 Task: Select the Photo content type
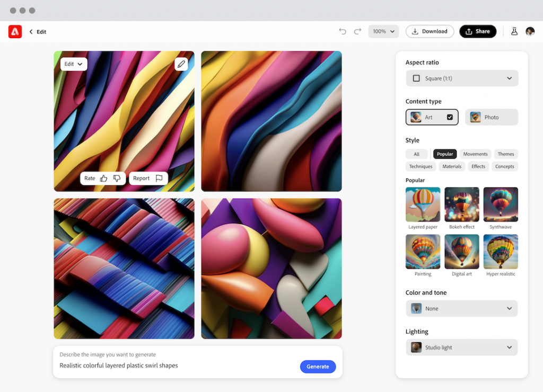[x=491, y=117]
